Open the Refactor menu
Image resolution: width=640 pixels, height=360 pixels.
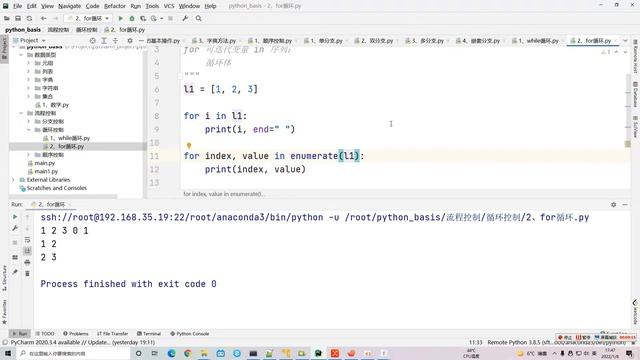coord(115,6)
